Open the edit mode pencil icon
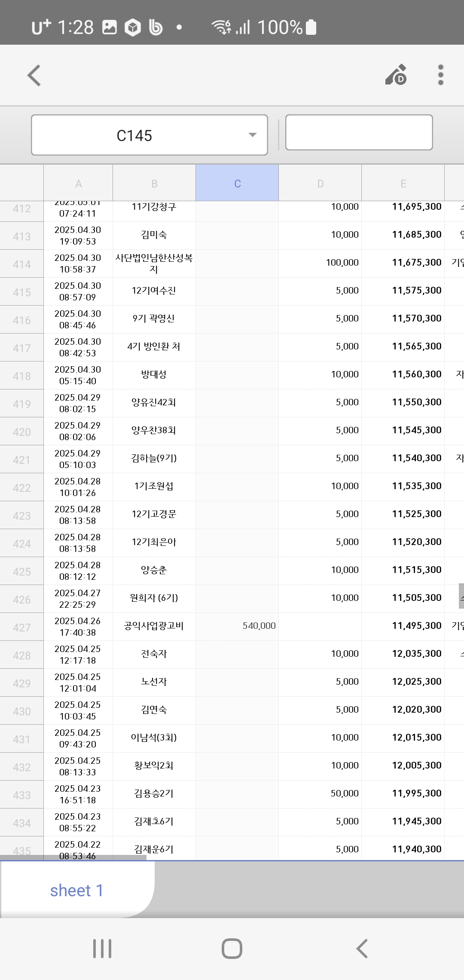The height and width of the screenshot is (980, 464). tap(396, 75)
